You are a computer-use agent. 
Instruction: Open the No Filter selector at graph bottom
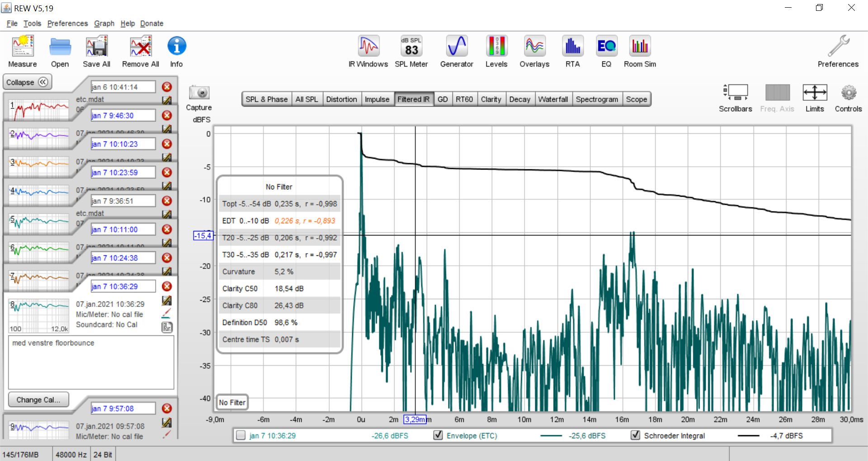[232, 402]
